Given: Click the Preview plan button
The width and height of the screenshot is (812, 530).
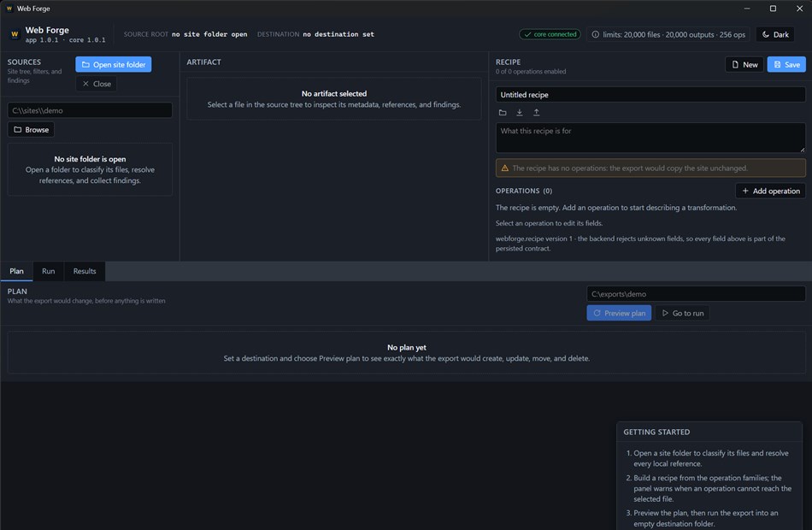Looking at the screenshot, I should pyautogui.click(x=619, y=313).
